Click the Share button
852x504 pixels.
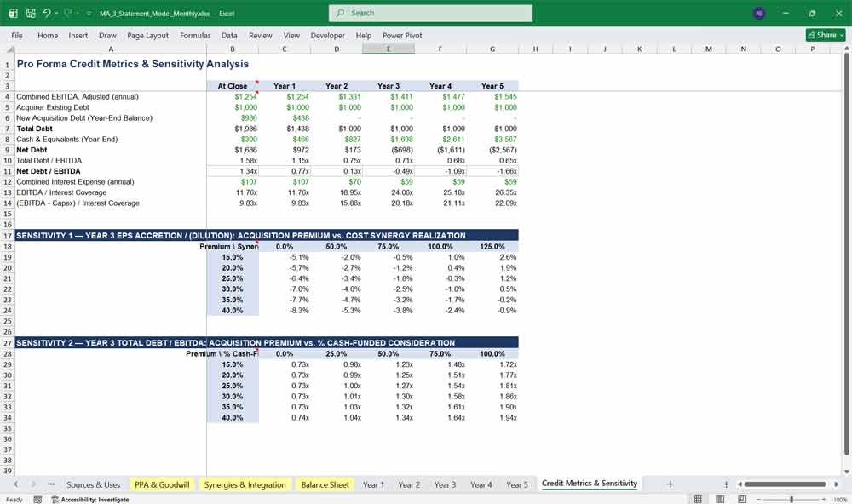(826, 35)
